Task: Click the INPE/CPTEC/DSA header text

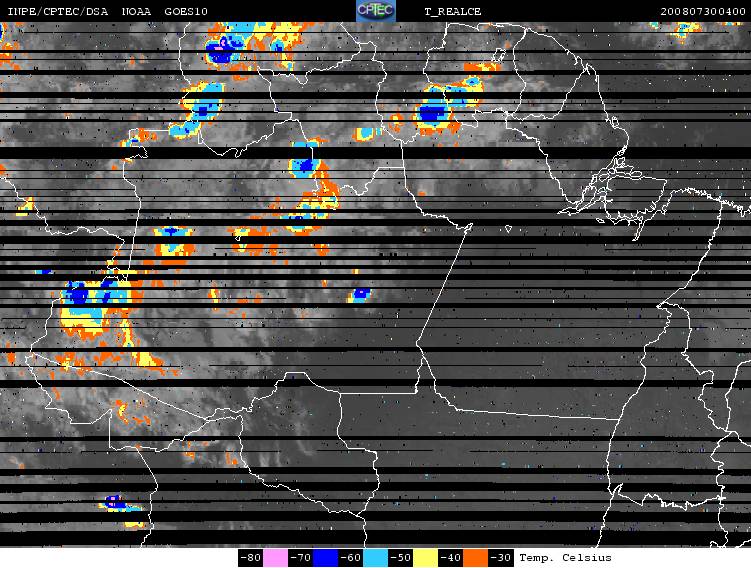Action: [57, 11]
